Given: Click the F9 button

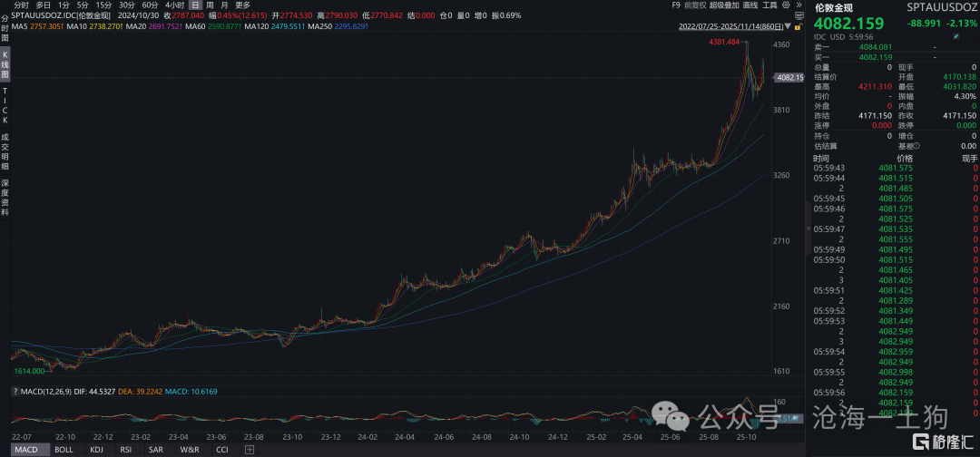Looking at the screenshot, I should pyautogui.click(x=675, y=5).
